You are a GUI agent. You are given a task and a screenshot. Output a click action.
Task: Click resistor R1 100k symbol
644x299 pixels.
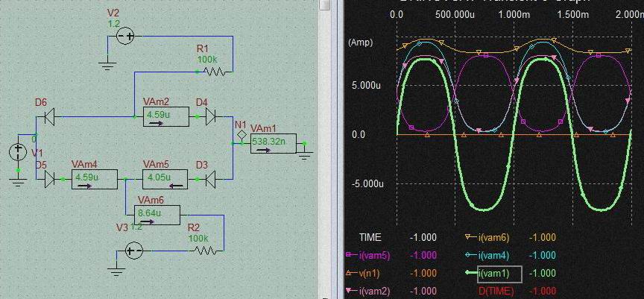[x=214, y=72]
